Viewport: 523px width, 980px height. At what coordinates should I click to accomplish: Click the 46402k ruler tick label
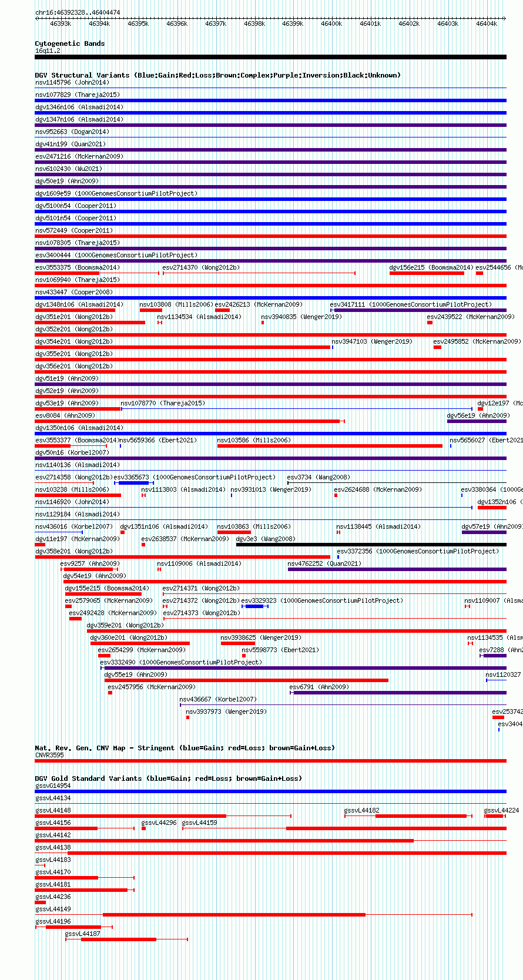coord(409,24)
